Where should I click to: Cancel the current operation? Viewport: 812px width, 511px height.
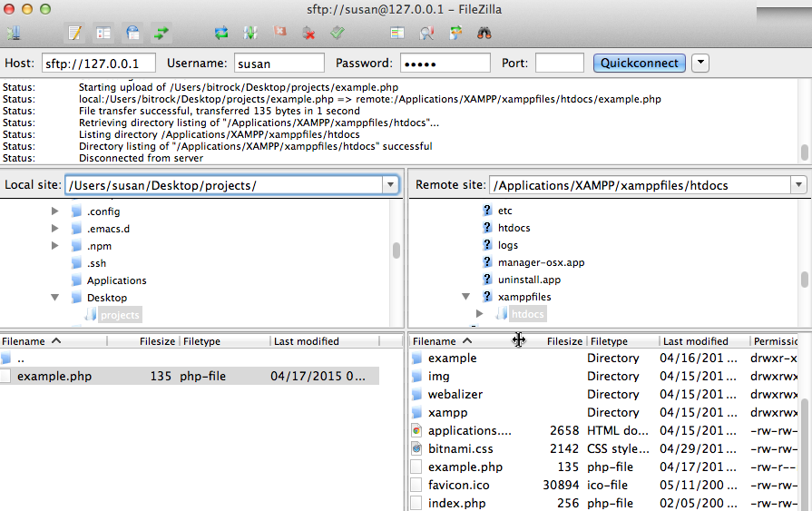(280, 34)
